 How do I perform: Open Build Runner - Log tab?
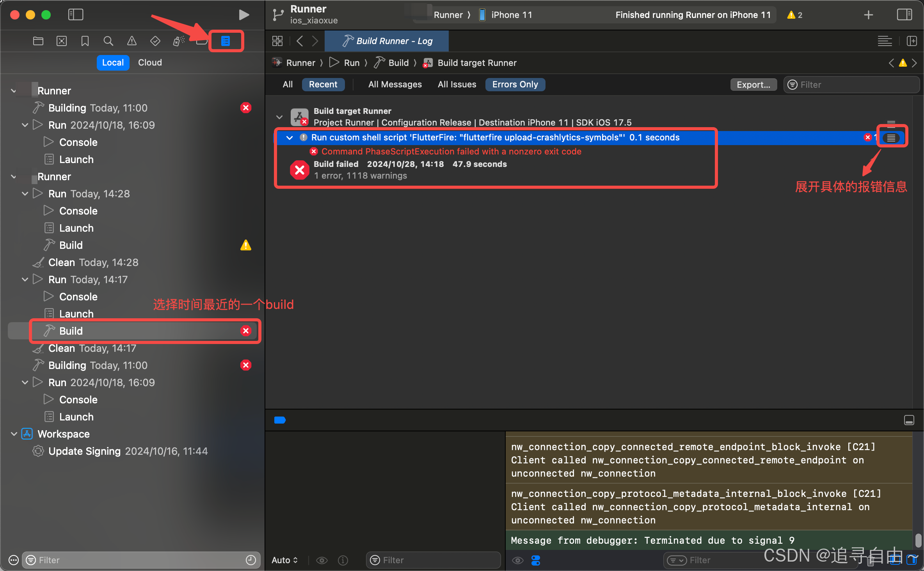click(387, 41)
